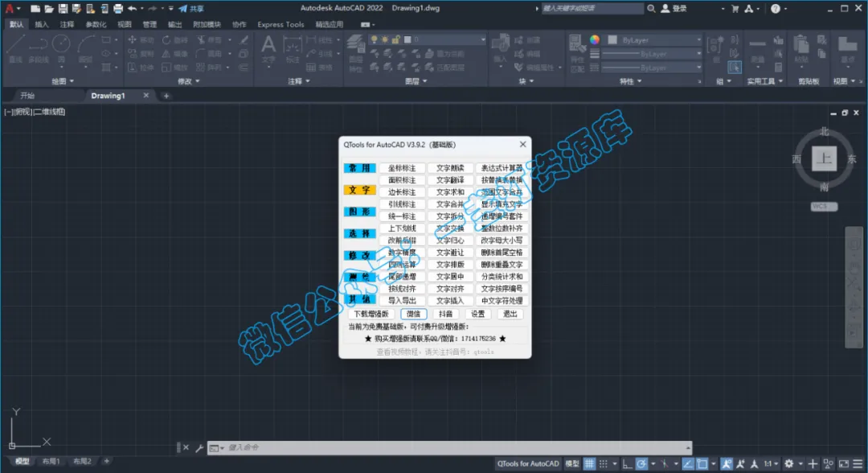This screenshot has width=868, height=473.
Task: Select the Move tool in Modify panel
Action: 141,40
